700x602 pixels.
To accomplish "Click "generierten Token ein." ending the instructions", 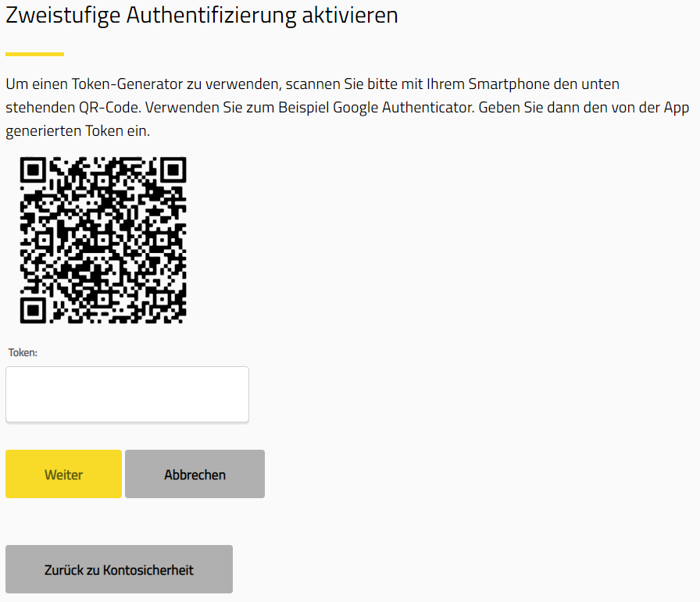I will tap(77, 130).
